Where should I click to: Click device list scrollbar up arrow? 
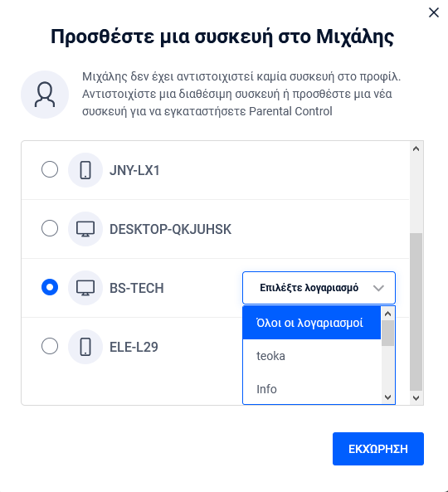pos(416,149)
